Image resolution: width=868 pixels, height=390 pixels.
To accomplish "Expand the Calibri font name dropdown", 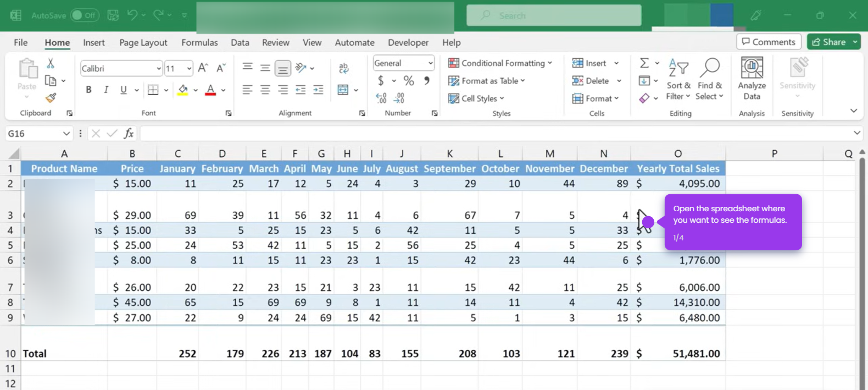I will 159,69.
